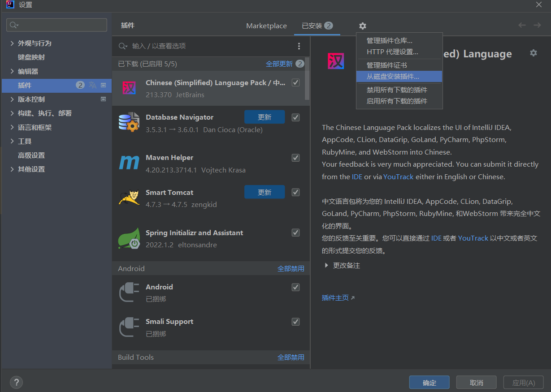Click the Spring Initializr plugin icon

(129, 238)
